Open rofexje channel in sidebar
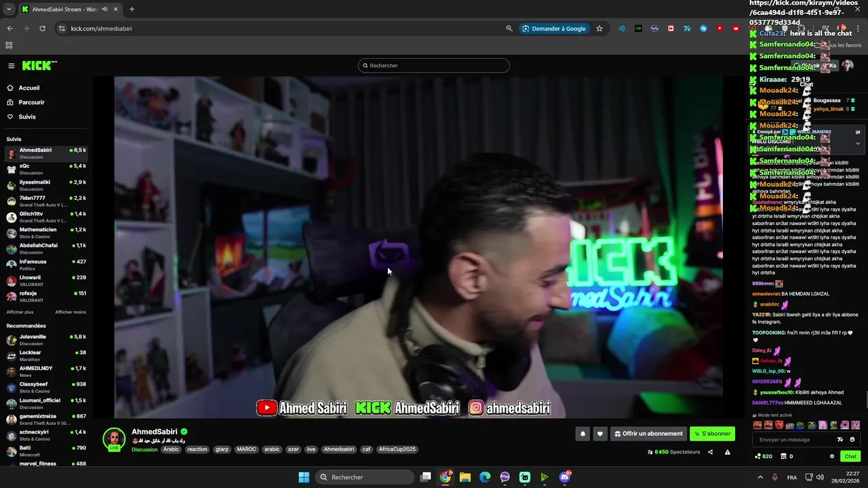 pyautogui.click(x=46, y=296)
